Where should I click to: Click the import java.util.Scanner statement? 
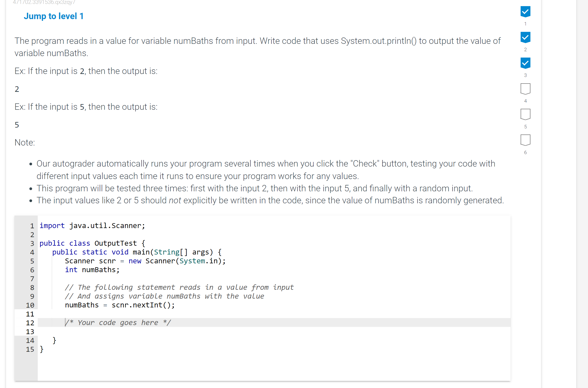coord(92,225)
